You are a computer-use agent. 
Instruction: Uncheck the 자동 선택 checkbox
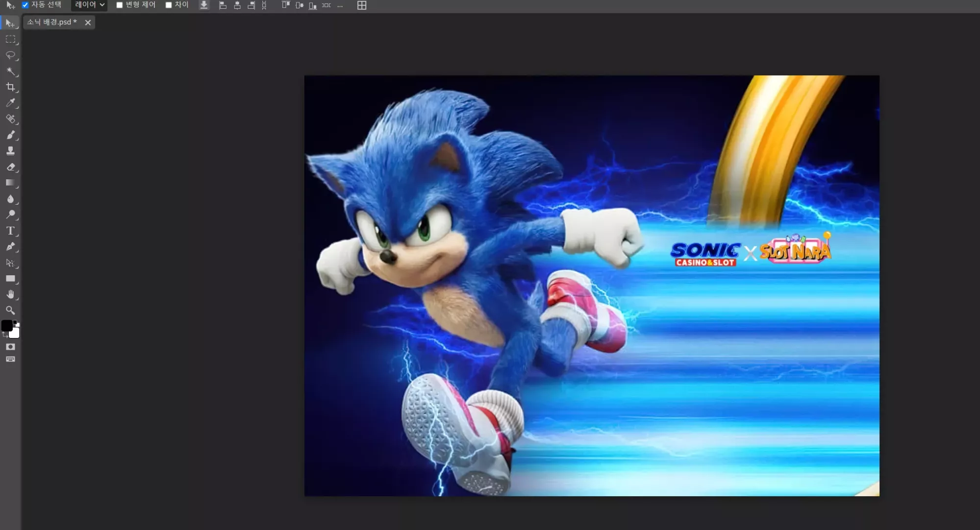25,5
